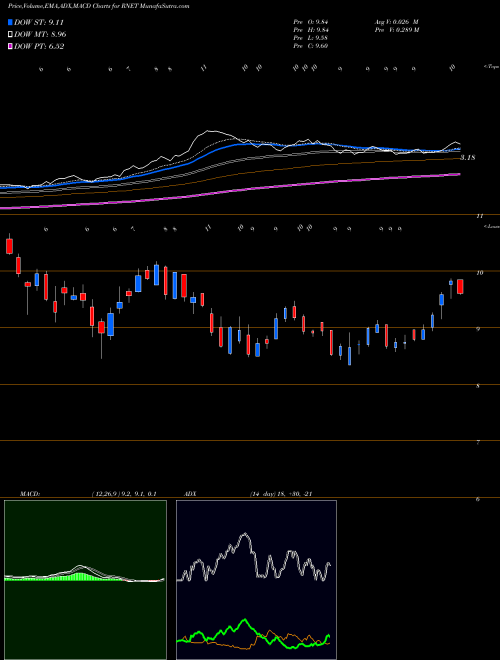Open the green MACD histogram chart panel
Viewport: 500px width, 660px height.
[85, 580]
